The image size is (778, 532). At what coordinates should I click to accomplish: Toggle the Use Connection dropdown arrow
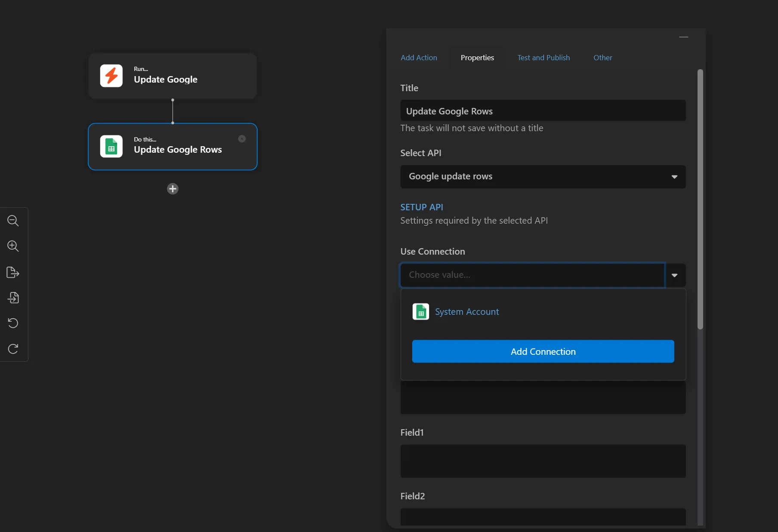(675, 275)
